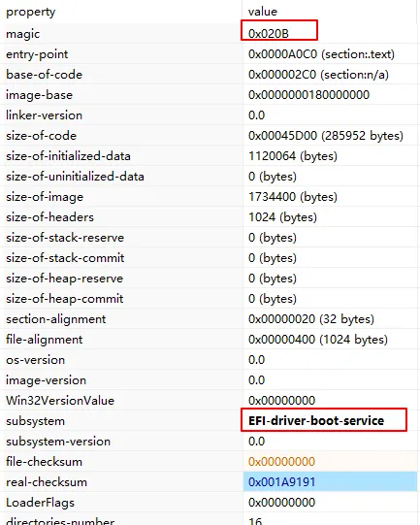420x525 pixels.
Task: Click size-of-code value 0x00045D00 (285952 bytes)
Action: (x=326, y=136)
